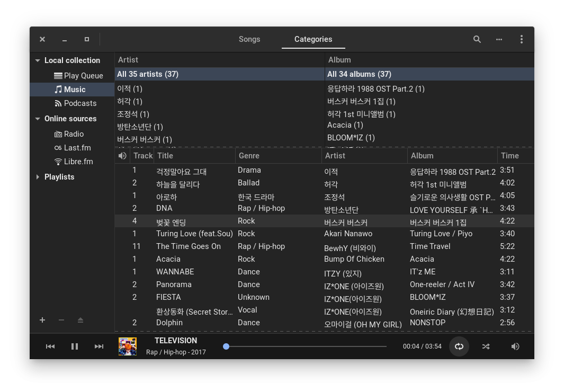564x392 pixels.
Task: Open Podcasts in the sidebar
Action: point(80,103)
